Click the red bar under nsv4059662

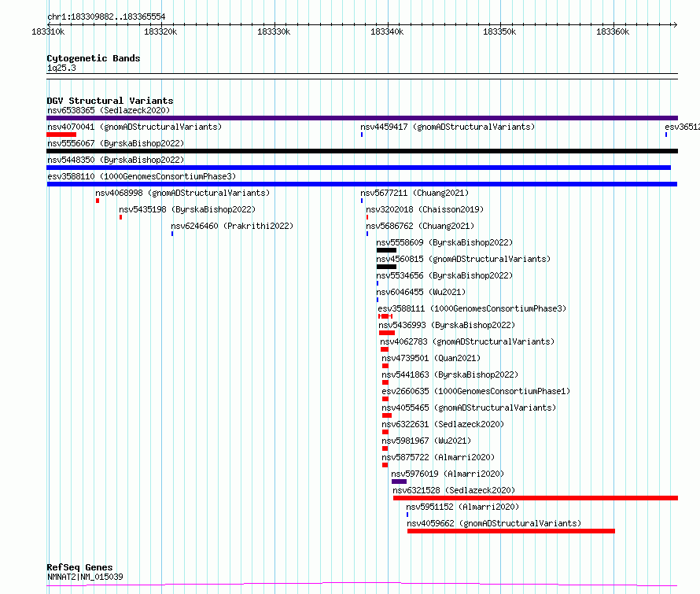[x=511, y=531]
